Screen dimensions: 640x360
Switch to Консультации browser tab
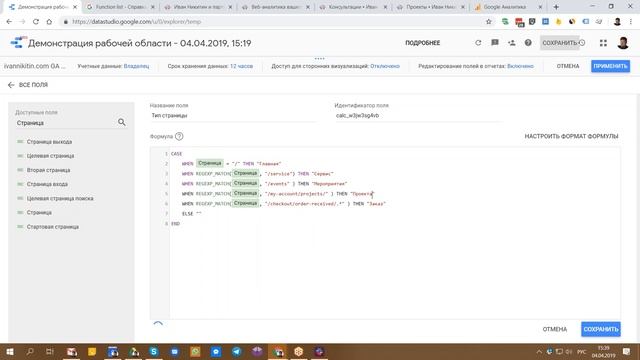point(353,7)
